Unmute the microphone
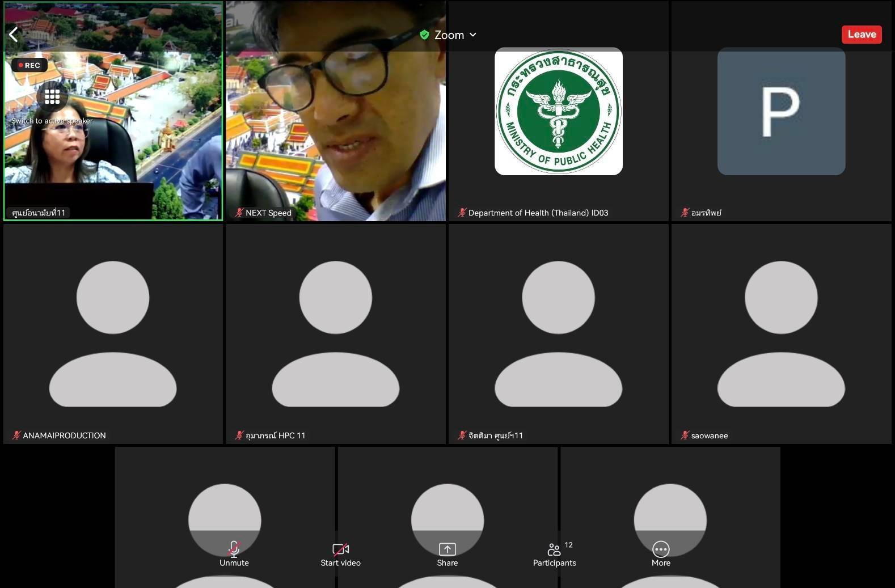Image resolution: width=895 pixels, height=588 pixels. coord(234,553)
